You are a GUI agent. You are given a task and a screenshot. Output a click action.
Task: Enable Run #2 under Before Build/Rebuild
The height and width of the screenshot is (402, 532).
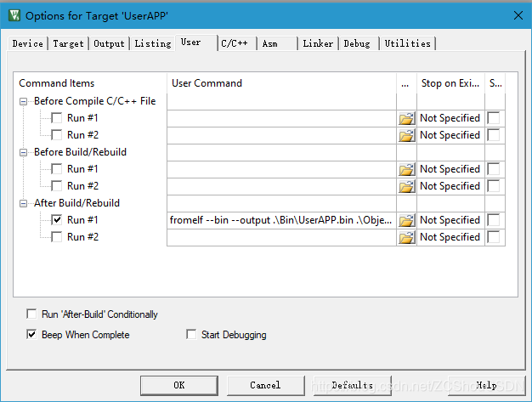point(57,186)
